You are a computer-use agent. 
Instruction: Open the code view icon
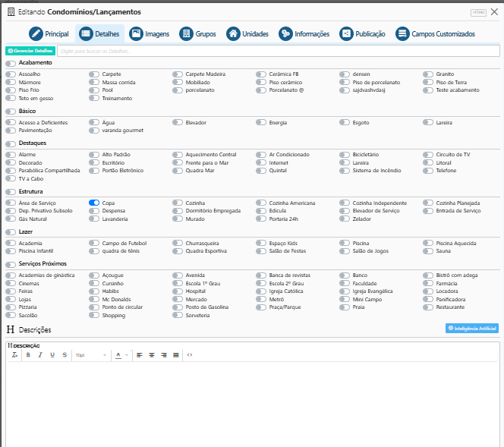(190, 354)
